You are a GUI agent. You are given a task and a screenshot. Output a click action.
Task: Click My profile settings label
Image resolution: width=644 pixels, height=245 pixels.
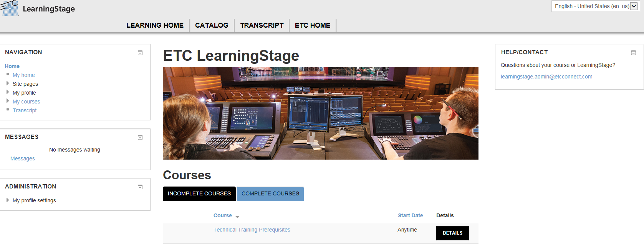click(x=34, y=200)
